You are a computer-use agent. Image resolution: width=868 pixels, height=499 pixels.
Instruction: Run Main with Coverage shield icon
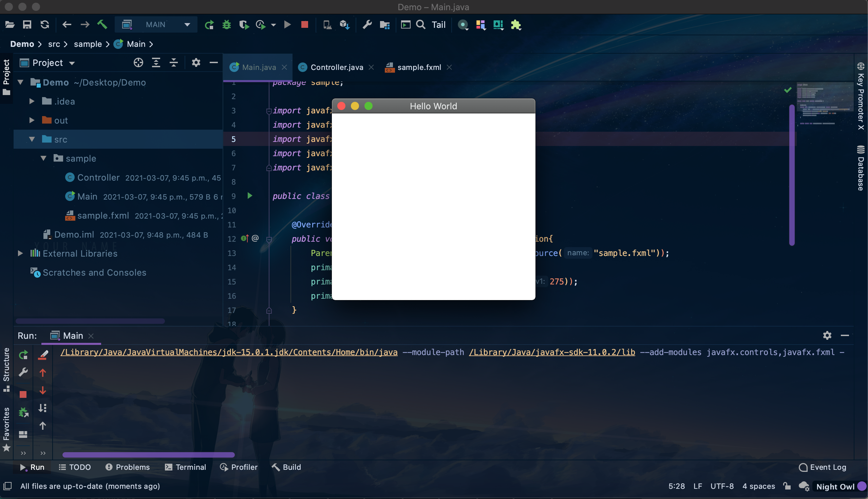[x=244, y=25]
